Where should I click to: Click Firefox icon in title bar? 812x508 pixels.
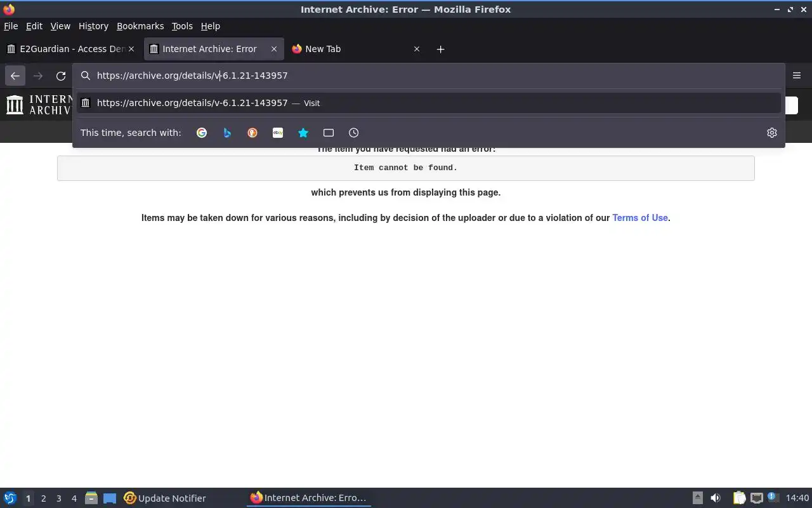tap(9, 10)
